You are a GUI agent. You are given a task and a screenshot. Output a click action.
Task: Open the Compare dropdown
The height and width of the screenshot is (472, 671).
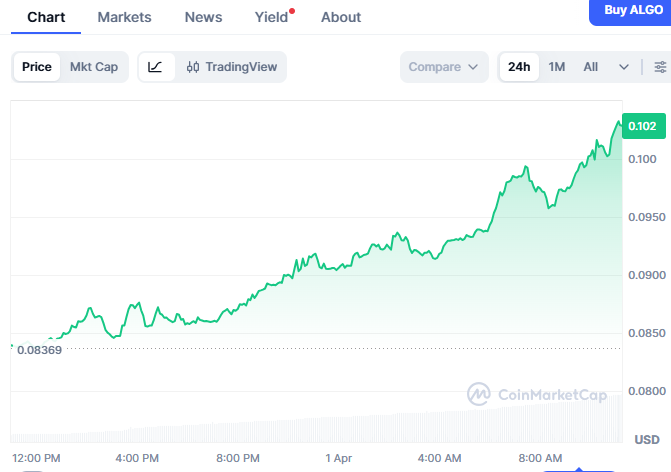tap(444, 67)
